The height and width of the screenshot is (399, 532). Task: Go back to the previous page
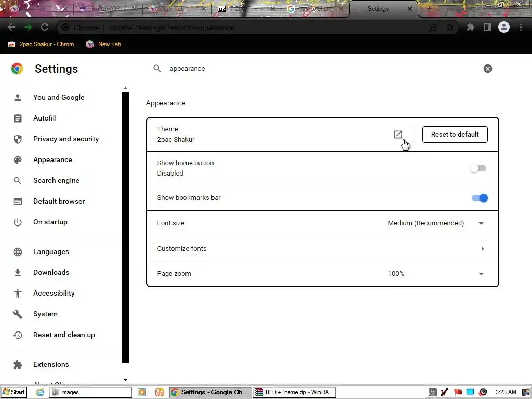pyautogui.click(x=11, y=27)
